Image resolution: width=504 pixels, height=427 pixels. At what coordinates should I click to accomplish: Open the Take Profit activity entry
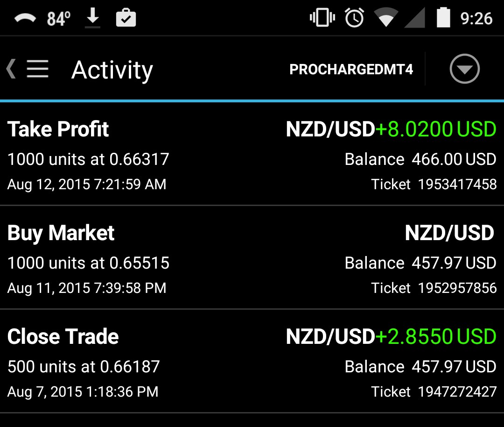58,129
